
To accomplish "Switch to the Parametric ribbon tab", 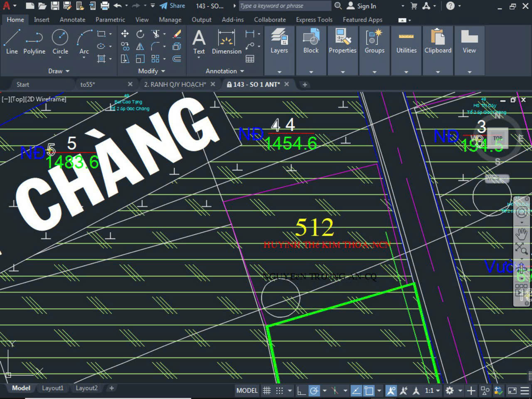I will tap(110, 20).
